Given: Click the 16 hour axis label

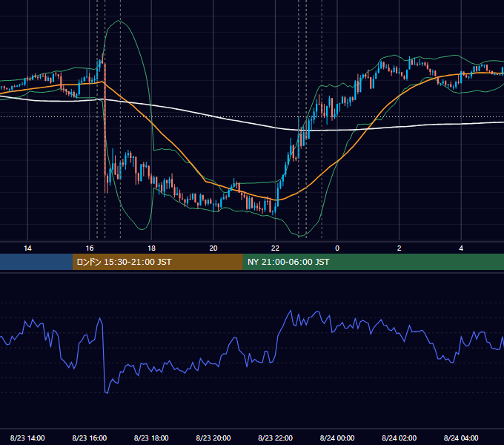Looking at the screenshot, I should pyautogui.click(x=90, y=248).
